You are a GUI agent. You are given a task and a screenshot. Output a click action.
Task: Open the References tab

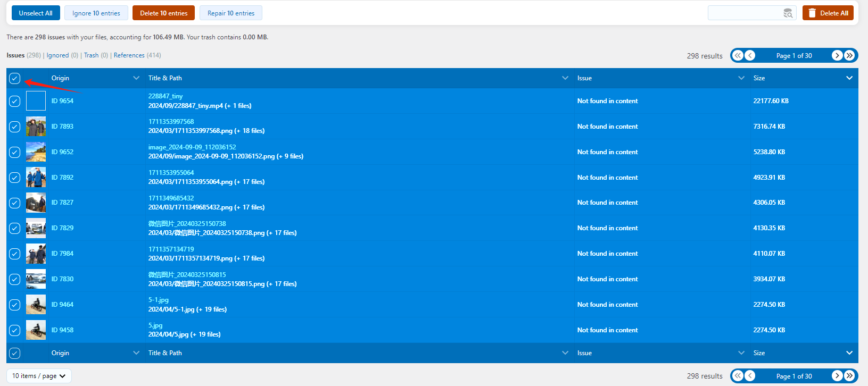129,55
